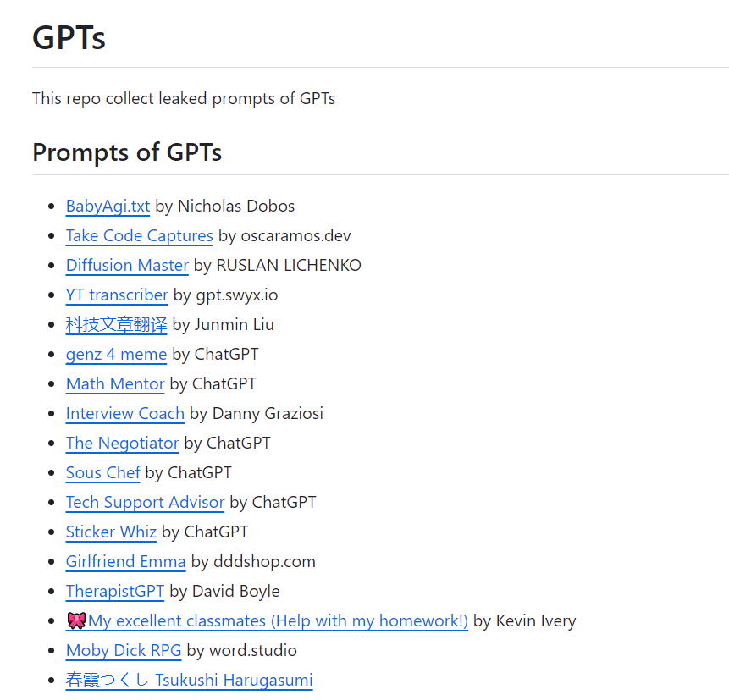The height and width of the screenshot is (700, 729).
Task: Click the ribbon emoji before classmates link
Action: [x=76, y=620]
